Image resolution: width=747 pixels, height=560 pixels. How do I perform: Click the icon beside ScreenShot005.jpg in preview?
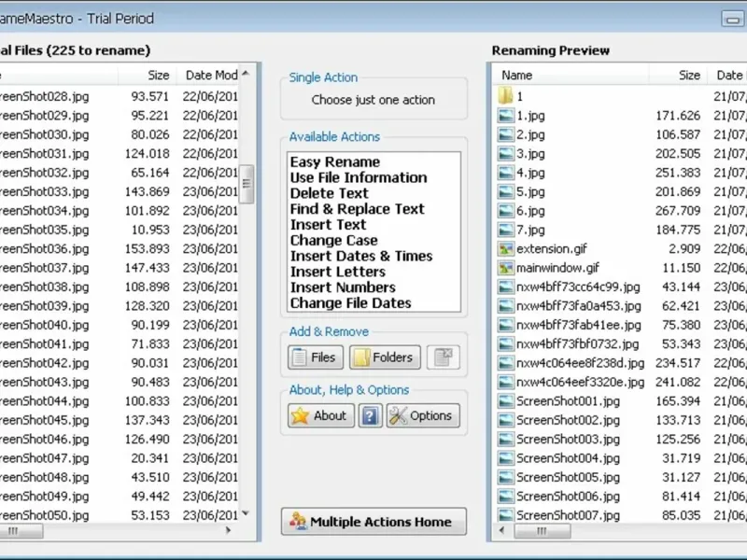point(505,477)
